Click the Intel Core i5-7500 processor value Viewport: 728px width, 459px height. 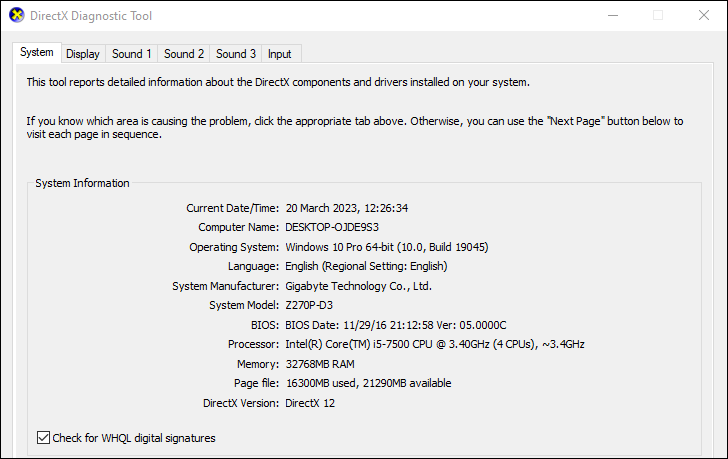coord(435,344)
